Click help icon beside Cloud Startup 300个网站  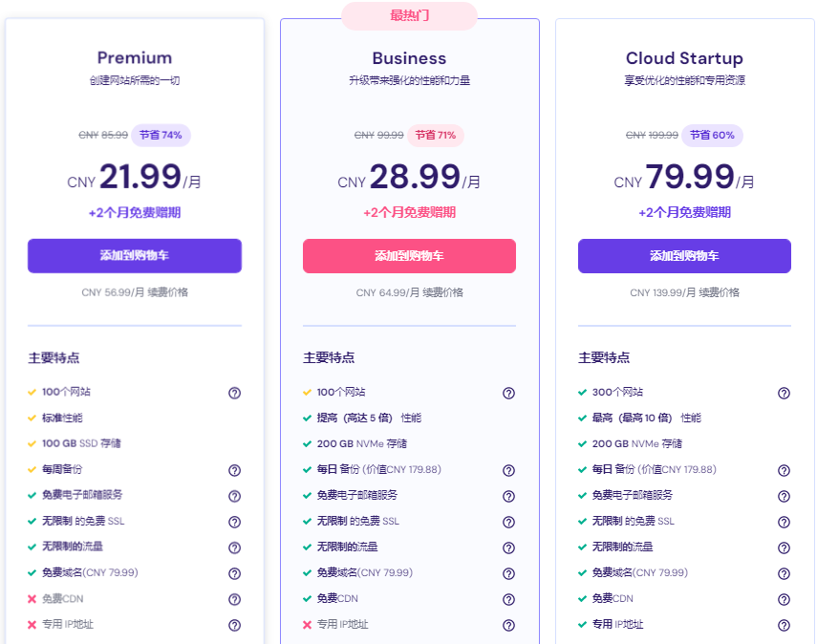pyautogui.click(x=784, y=393)
